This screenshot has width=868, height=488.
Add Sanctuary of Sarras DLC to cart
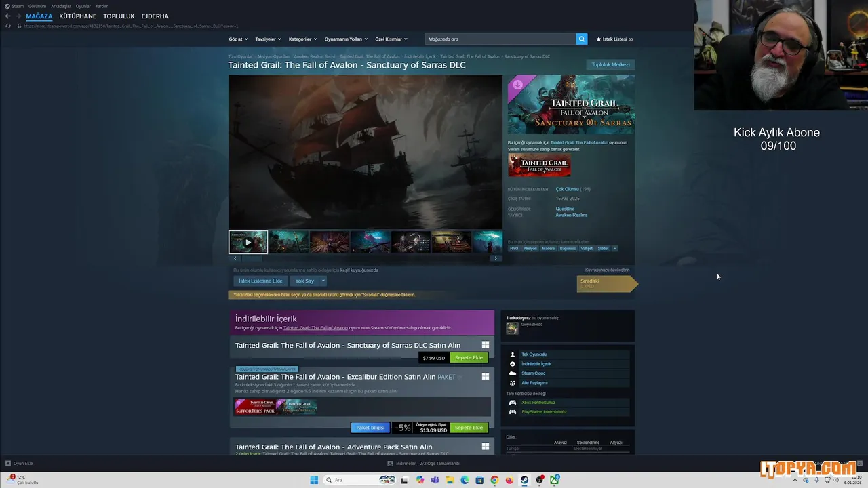pyautogui.click(x=469, y=358)
